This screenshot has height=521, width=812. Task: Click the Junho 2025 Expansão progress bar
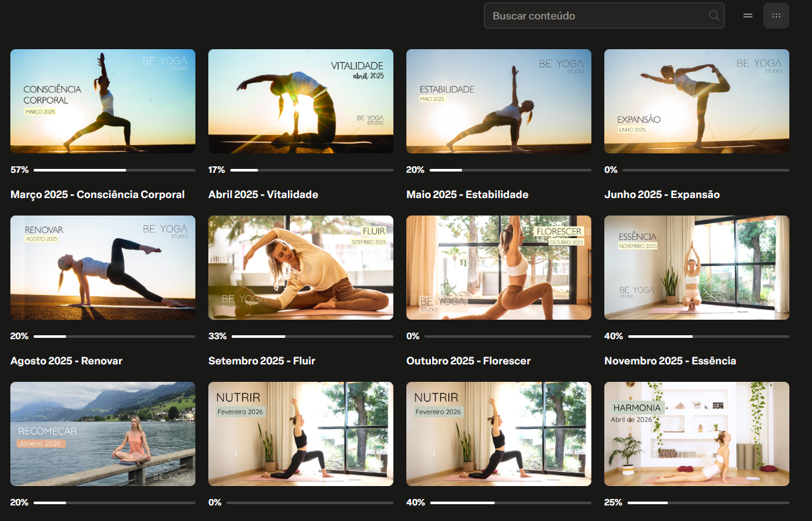[x=706, y=170]
